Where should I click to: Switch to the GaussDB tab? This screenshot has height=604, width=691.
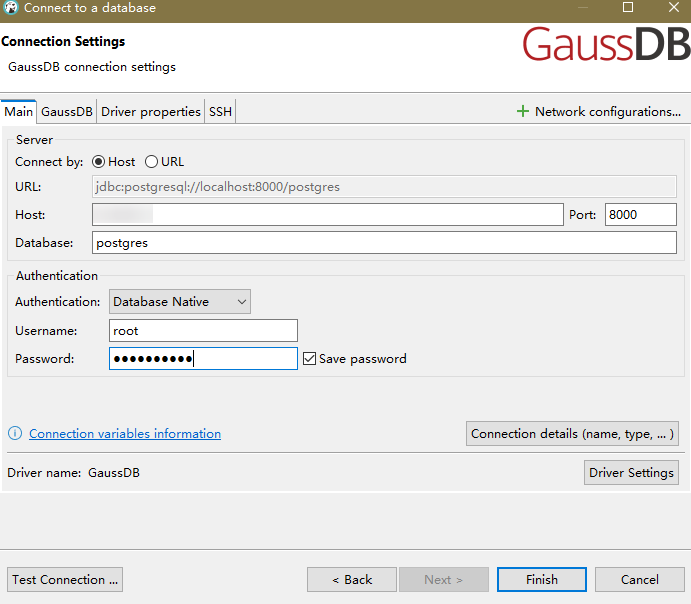click(67, 111)
